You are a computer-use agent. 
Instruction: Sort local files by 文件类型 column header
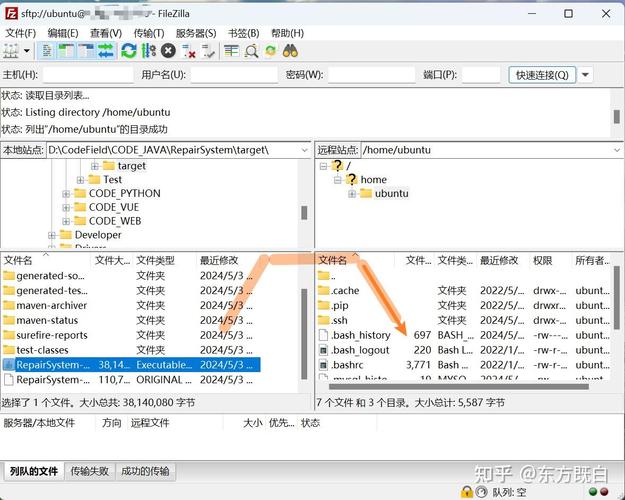(x=165, y=260)
